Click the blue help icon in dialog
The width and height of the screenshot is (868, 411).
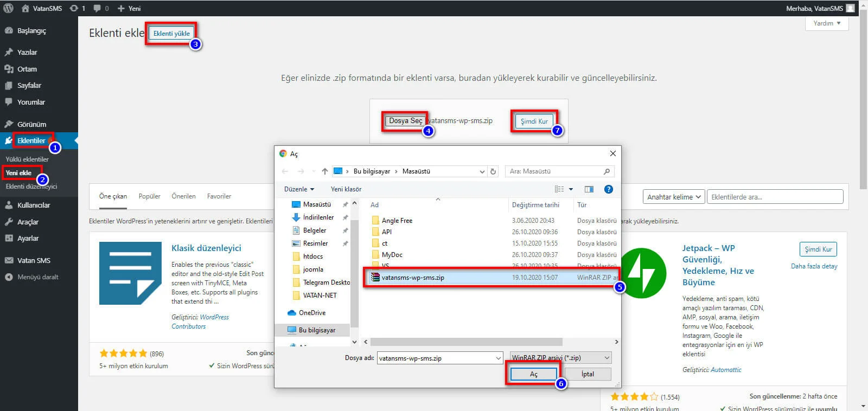point(608,189)
